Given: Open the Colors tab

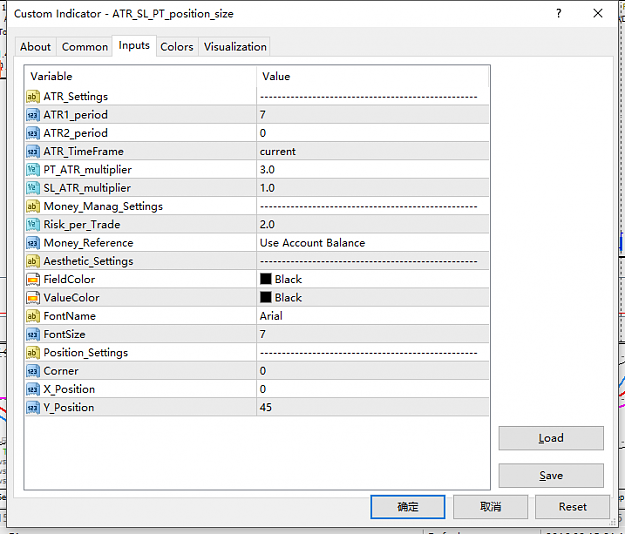Looking at the screenshot, I should [x=177, y=47].
